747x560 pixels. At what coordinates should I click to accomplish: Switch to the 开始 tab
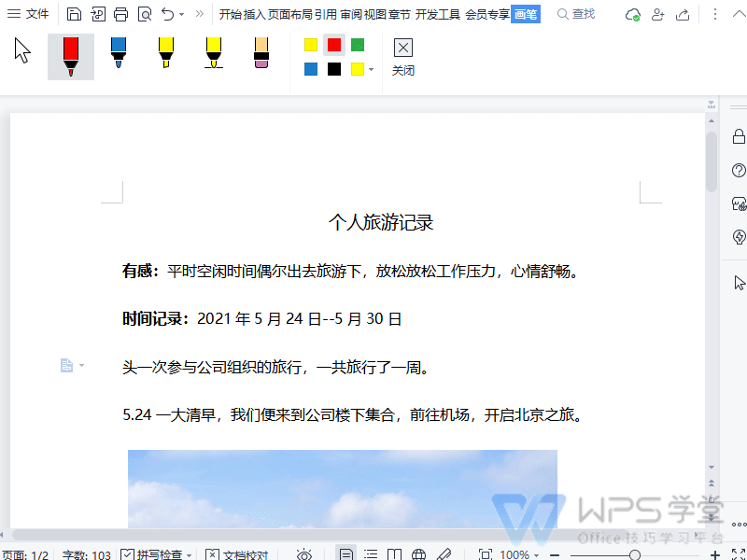(231, 14)
